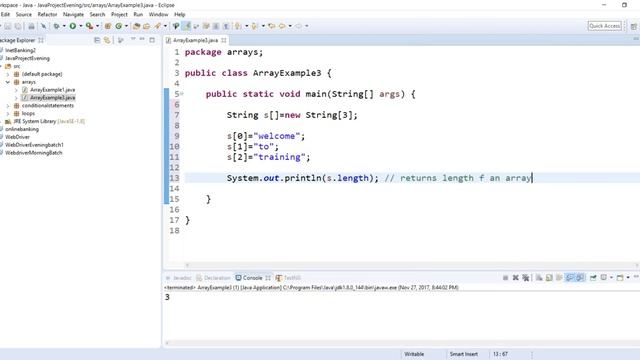Click the Run Last Tool (external tools) icon
Image resolution: width=640 pixels, height=360 pixels.
(x=89, y=26)
